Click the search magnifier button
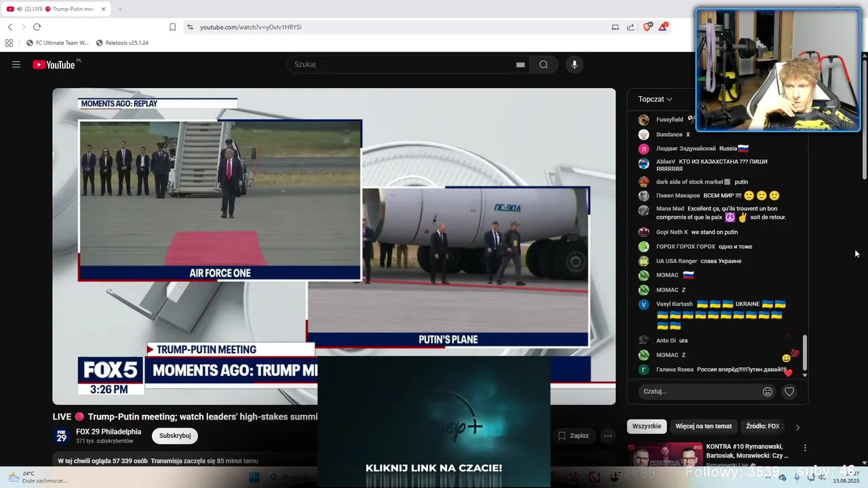 [x=544, y=64]
